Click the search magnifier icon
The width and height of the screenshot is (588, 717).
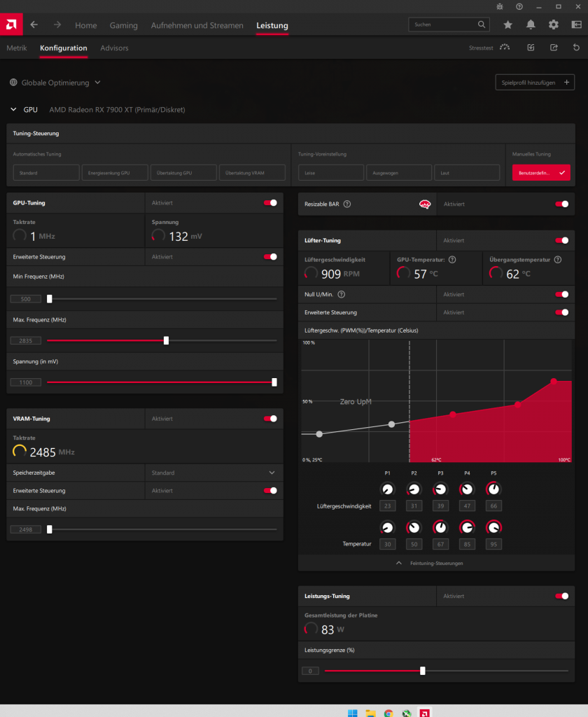(482, 25)
